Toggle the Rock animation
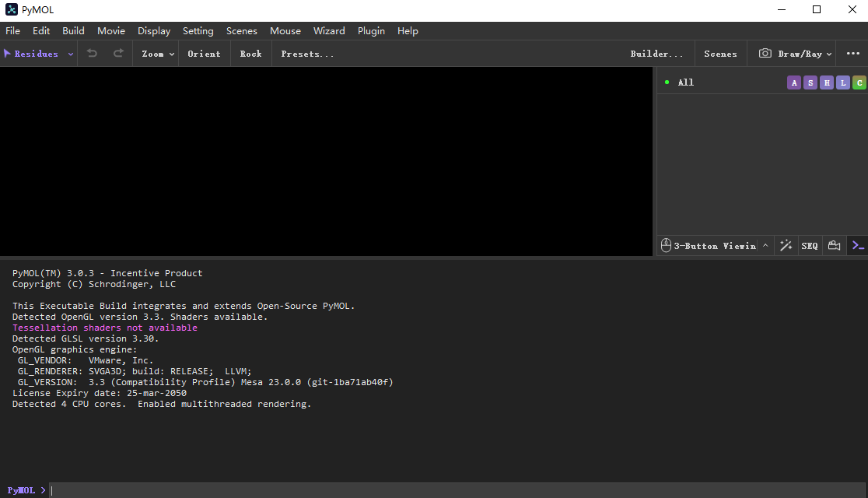Image resolution: width=868 pixels, height=498 pixels. coord(250,54)
